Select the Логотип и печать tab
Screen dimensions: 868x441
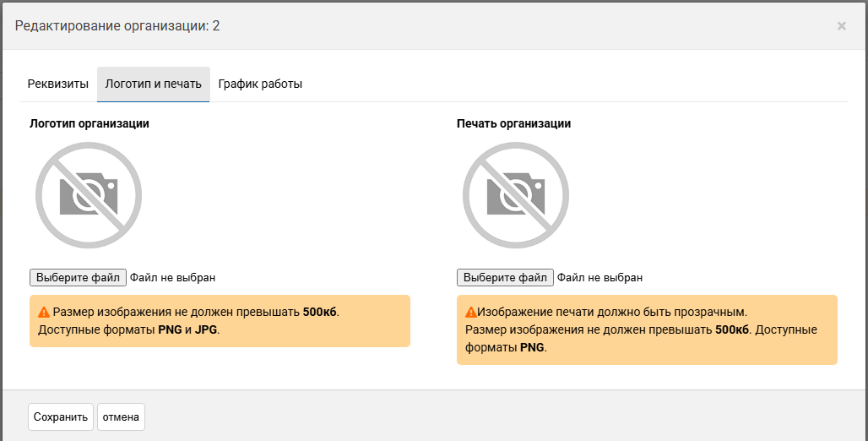click(154, 84)
